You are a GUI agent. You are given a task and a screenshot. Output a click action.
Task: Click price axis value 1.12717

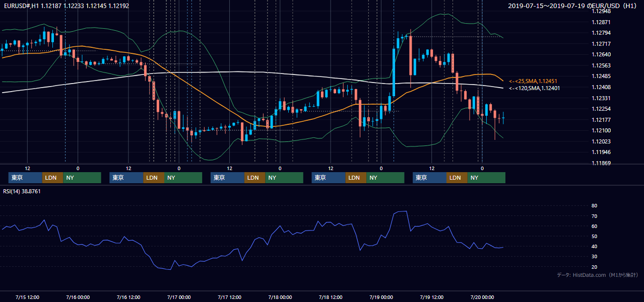click(601, 44)
